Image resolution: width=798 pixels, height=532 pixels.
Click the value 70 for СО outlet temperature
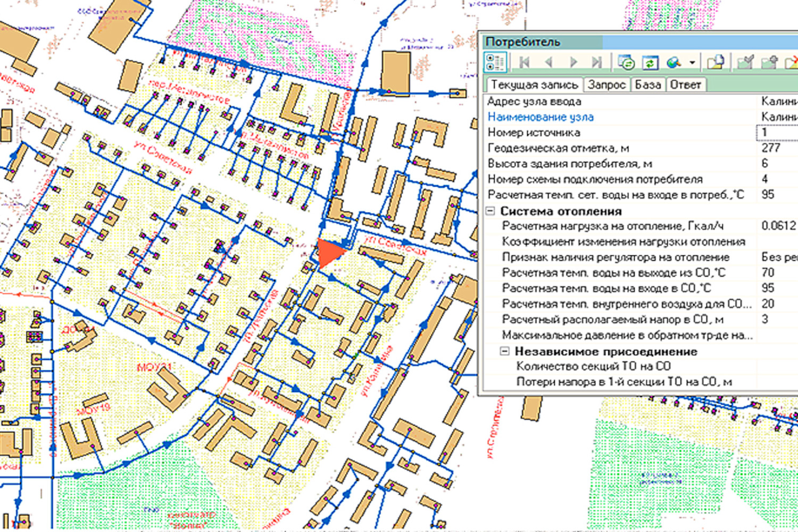(x=768, y=272)
